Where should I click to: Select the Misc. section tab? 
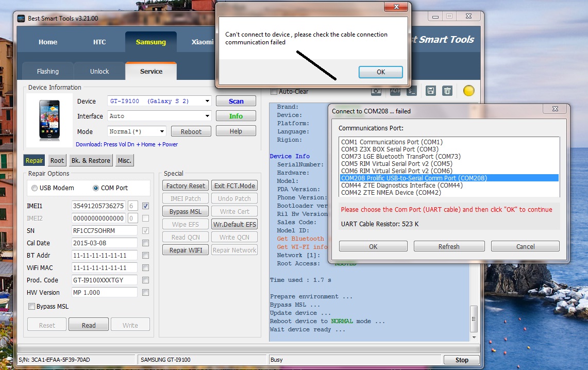coord(125,160)
